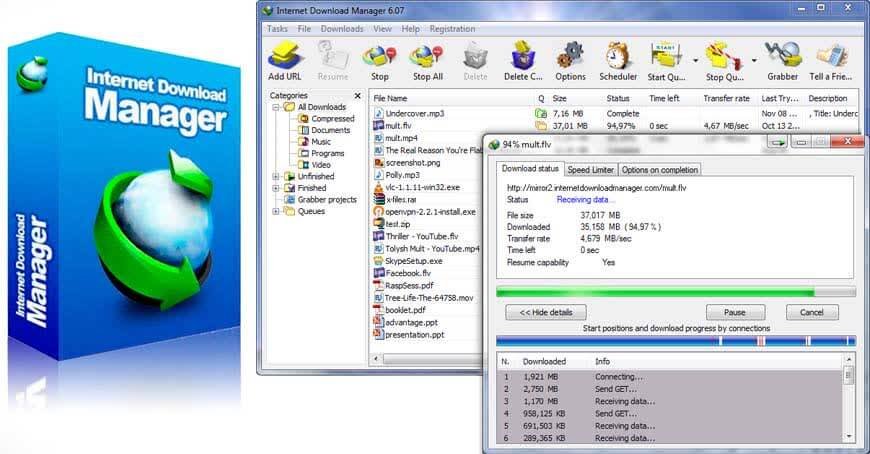Close the Categories panel

coord(357,95)
